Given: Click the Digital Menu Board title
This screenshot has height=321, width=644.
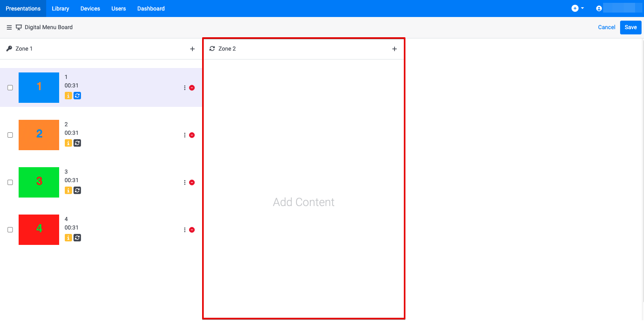Looking at the screenshot, I should pyautogui.click(x=49, y=28).
